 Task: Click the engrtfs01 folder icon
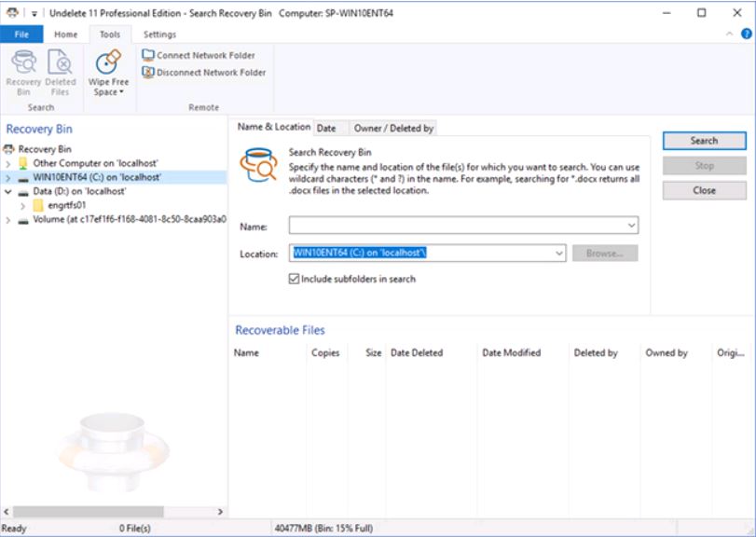38,205
